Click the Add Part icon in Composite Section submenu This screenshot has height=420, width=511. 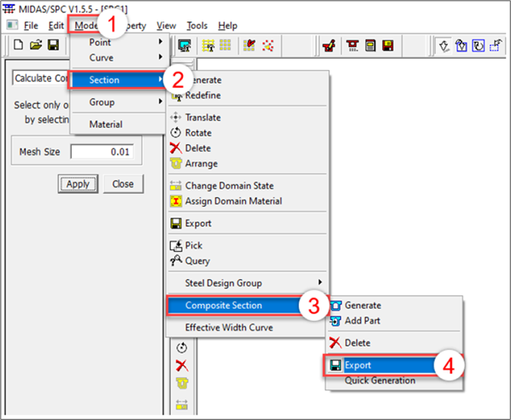click(x=336, y=321)
